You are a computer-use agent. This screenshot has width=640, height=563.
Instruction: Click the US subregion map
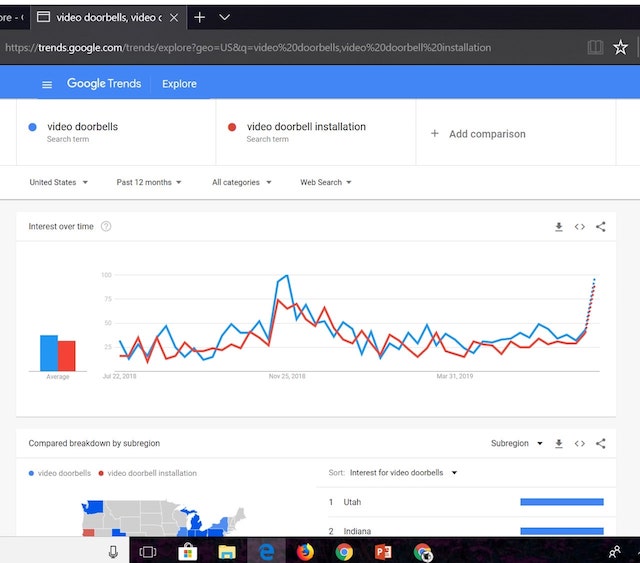pyautogui.click(x=163, y=518)
